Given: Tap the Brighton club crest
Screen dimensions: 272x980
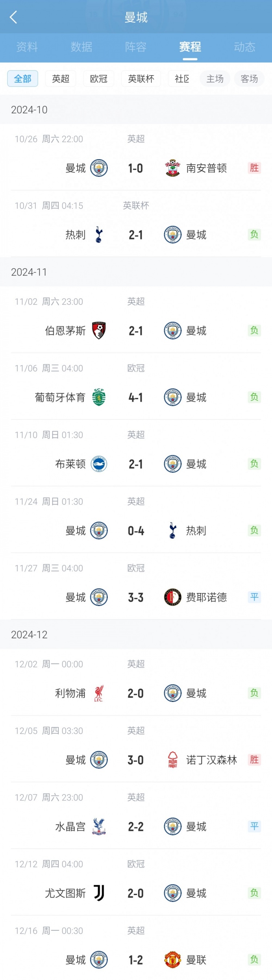Looking at the screenshot, I should click(99, 464).
